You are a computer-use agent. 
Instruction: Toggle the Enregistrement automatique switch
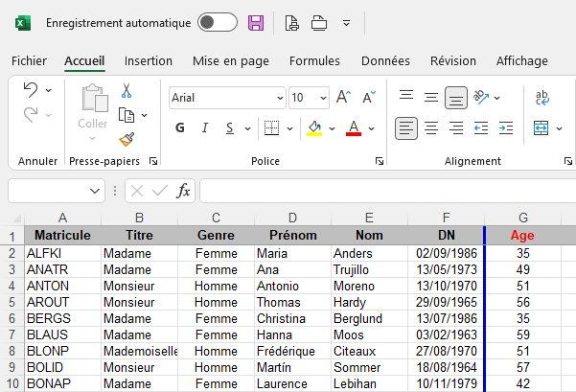pos(217,22)
